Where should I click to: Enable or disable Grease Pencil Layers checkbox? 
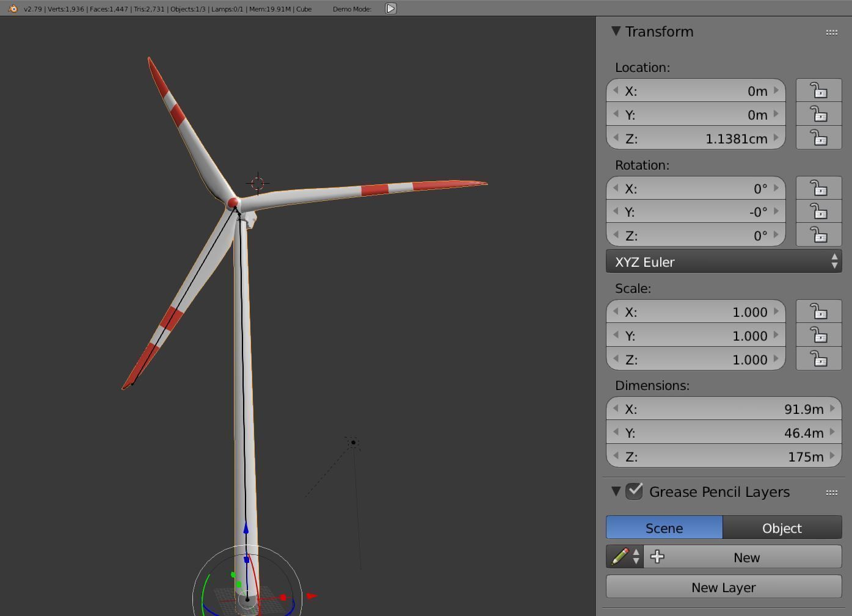tap(635, 491)
